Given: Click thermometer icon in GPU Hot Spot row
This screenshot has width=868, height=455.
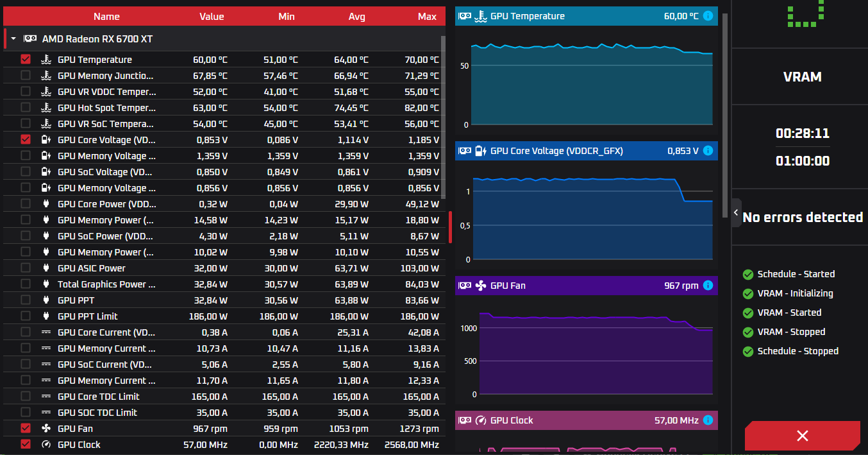Looking at the screenshot, I should pos(46,108).
